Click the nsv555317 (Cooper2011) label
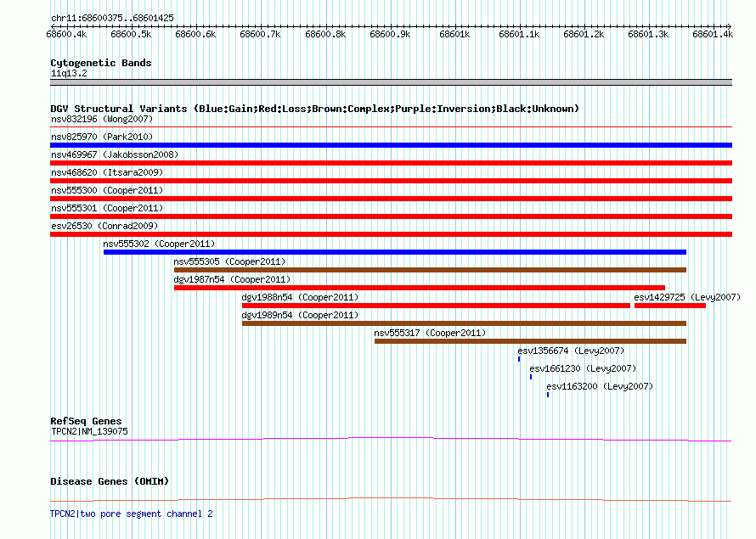Viewport: 756px width, 539px height. tap(430, 333)
